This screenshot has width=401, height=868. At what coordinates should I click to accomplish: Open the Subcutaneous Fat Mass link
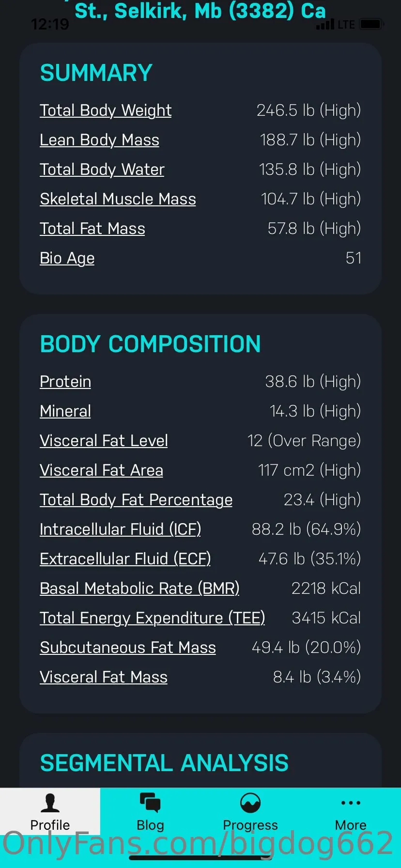point(128,648)
